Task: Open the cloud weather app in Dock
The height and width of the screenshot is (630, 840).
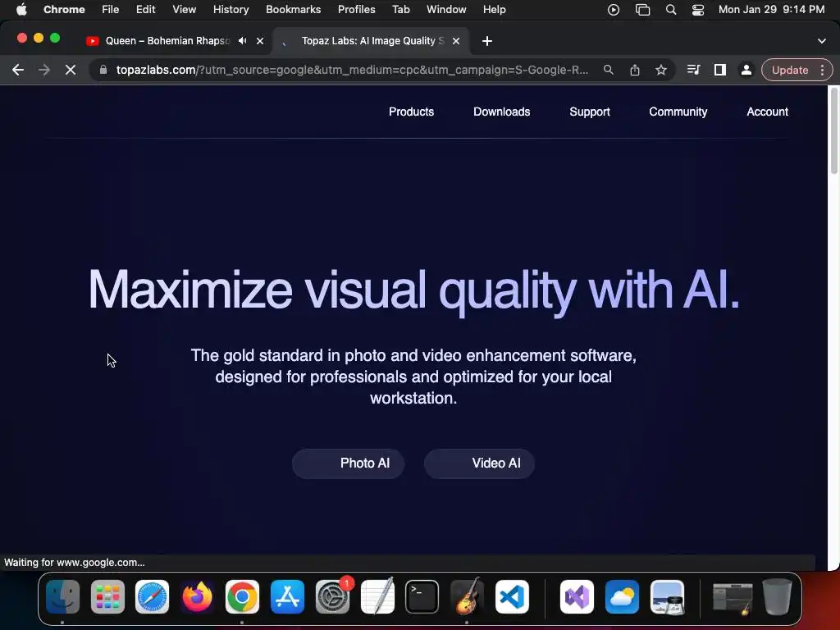Action: click(x=622, y=597)
